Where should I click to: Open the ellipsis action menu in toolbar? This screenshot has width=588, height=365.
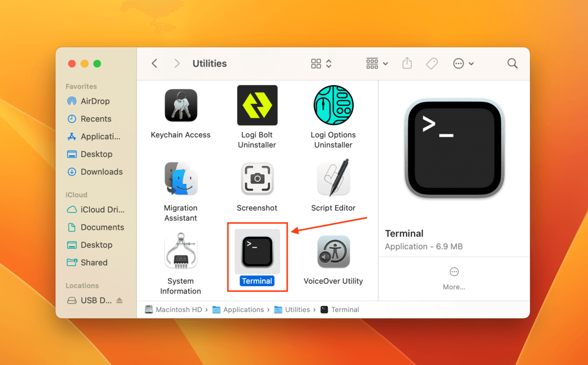point(463,64)
